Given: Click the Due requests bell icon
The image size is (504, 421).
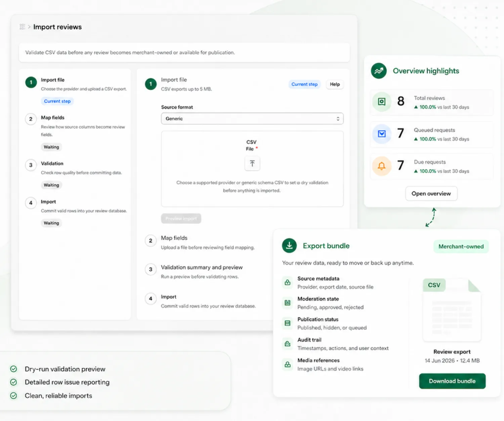Looking at the screenshot, I should [x=382, y=166].
